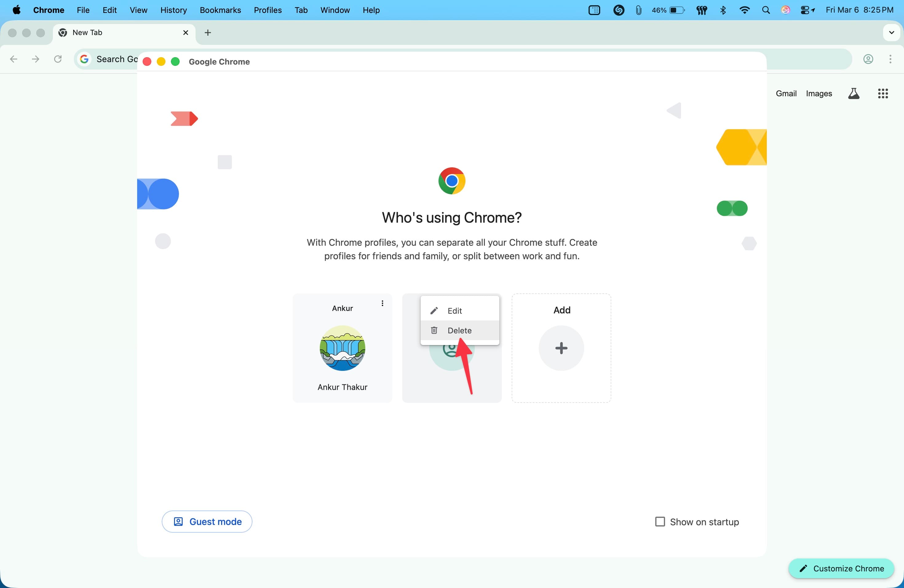The image size is (904, 588).
Task: Click the Search Labs flask icon
Action: coord(854,93)
